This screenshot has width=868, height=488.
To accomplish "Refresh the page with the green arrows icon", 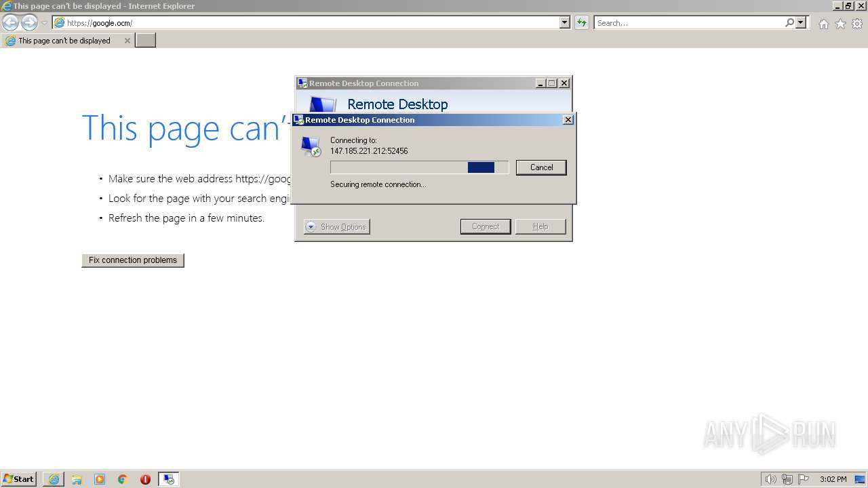I will [581, 23].
